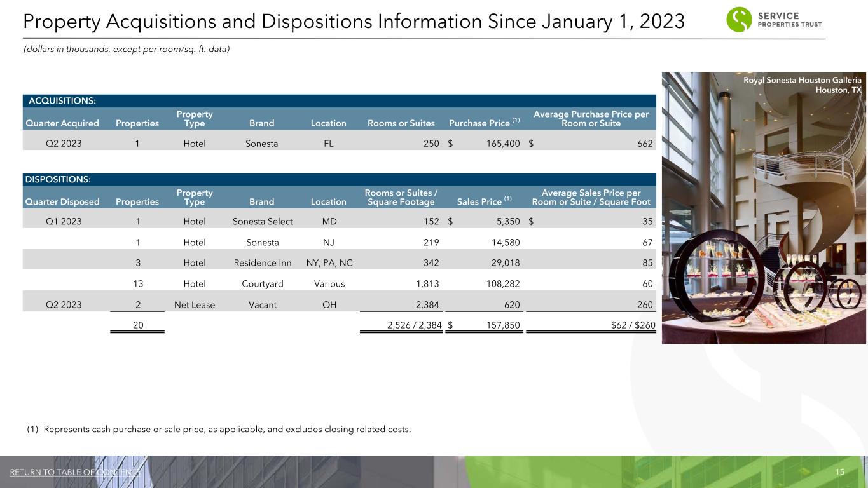Click the Quarter Disposed column header
The height and width of the screenshot is (488, 868).
63,202
